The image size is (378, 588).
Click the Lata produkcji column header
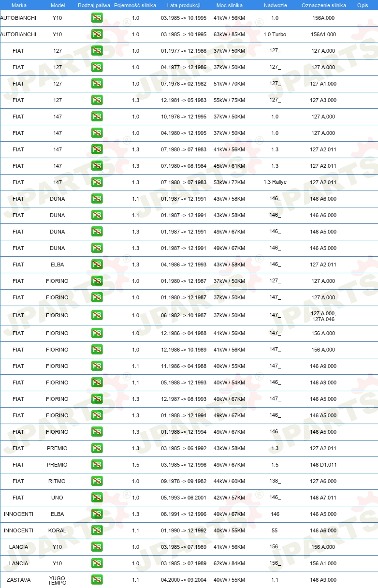coord(184,5)
